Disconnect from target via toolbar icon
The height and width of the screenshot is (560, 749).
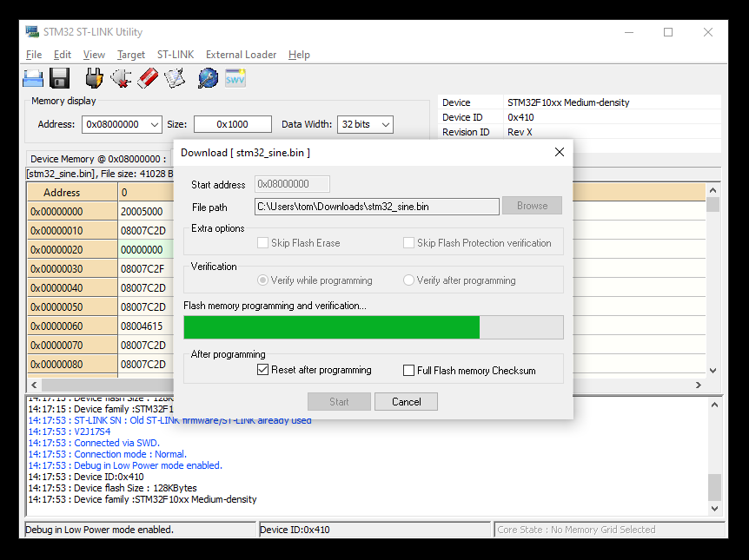coord(121,78)
